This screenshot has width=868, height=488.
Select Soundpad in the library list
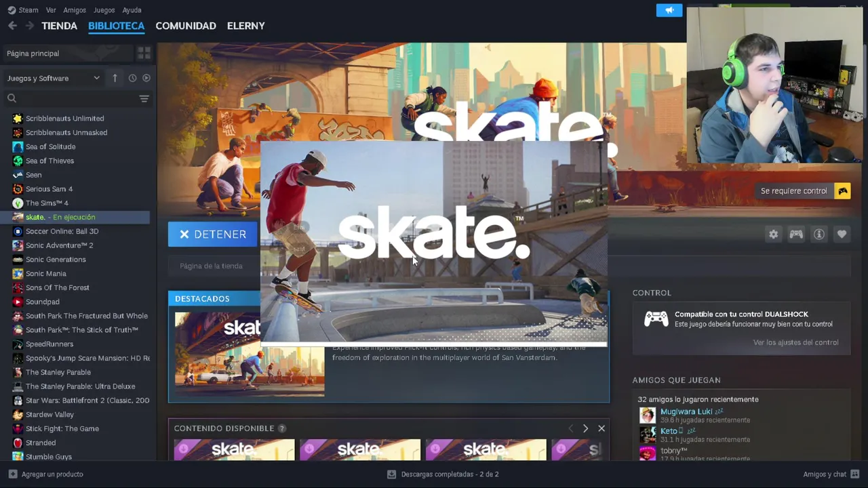42,302
